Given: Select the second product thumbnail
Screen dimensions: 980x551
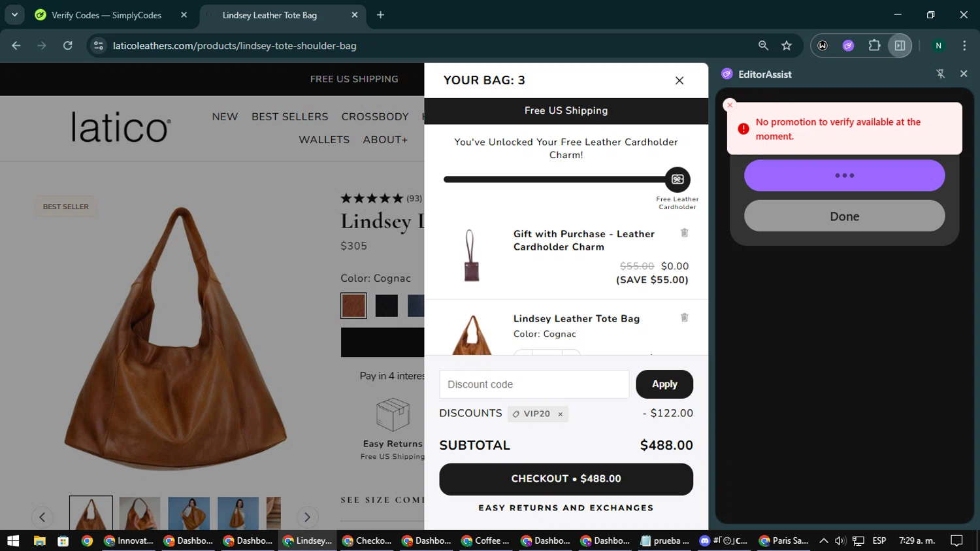Looking at the screenshot, I should coord(140,514).
